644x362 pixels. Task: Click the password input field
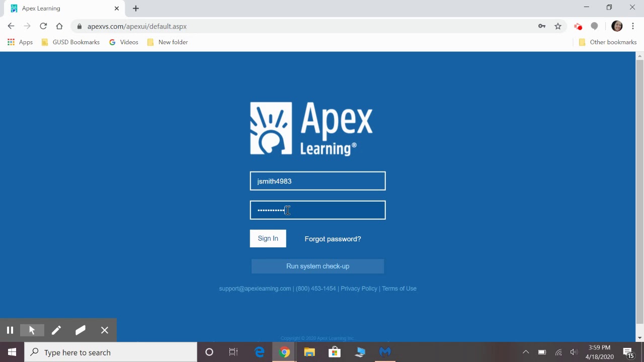(317, 210)
